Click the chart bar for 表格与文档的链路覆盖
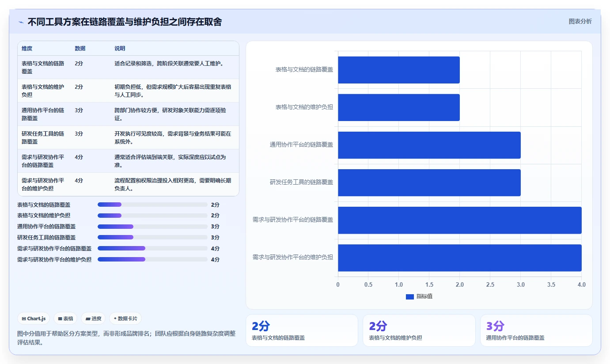 (x=399, y=70)
